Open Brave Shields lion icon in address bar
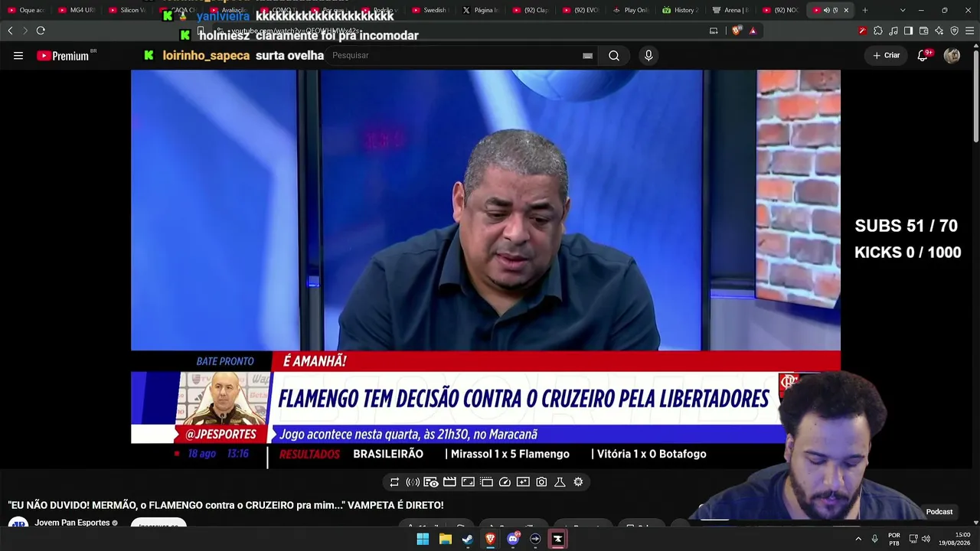The image size is (980, 551). click(x=737, y=31)
